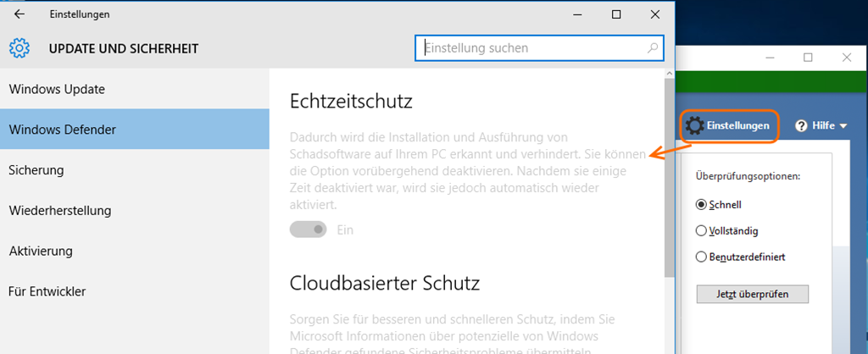Image resolution: width=868 pixels, height=354 pixels.
Task: Open the Sicherung section
Action: click(x=36, y=170)
